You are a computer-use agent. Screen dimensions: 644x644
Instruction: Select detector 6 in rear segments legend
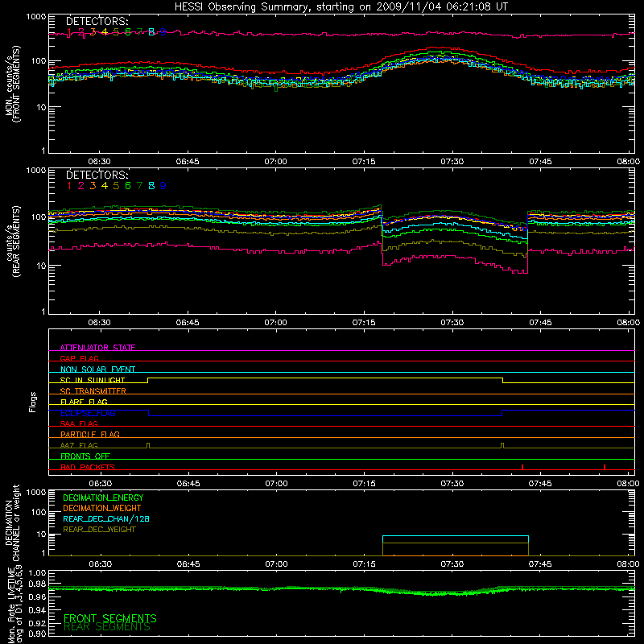point(128,186)
